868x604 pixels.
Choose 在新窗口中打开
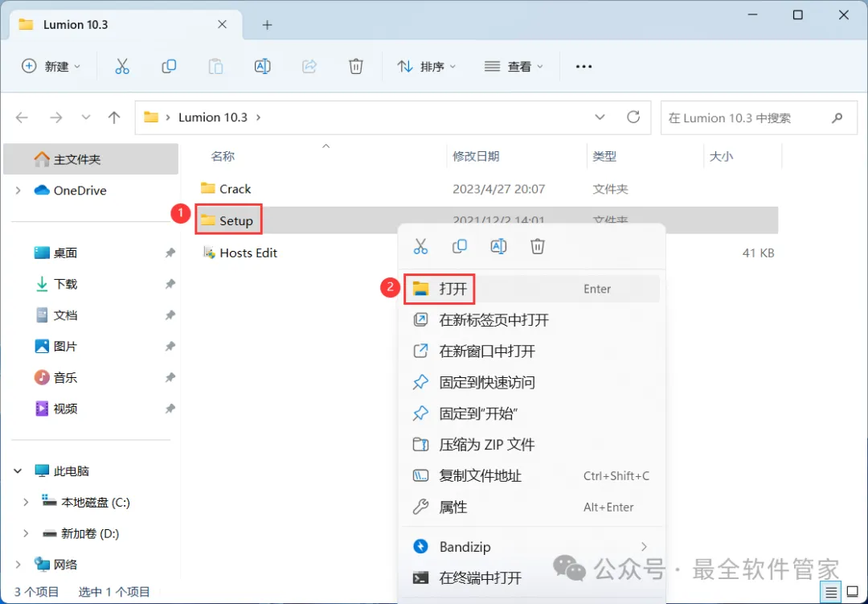531,351
